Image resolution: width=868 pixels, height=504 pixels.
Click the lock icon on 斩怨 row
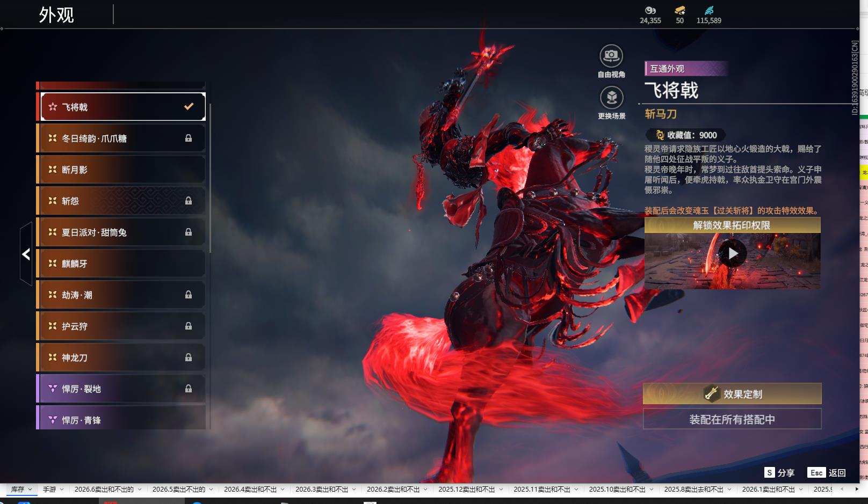tap(189, 201)
